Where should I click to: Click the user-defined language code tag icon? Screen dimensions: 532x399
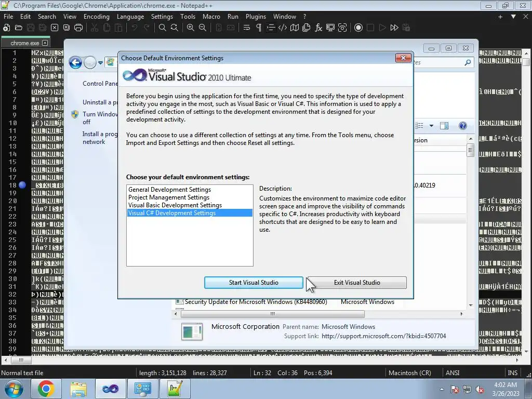[x=283, y=28]
